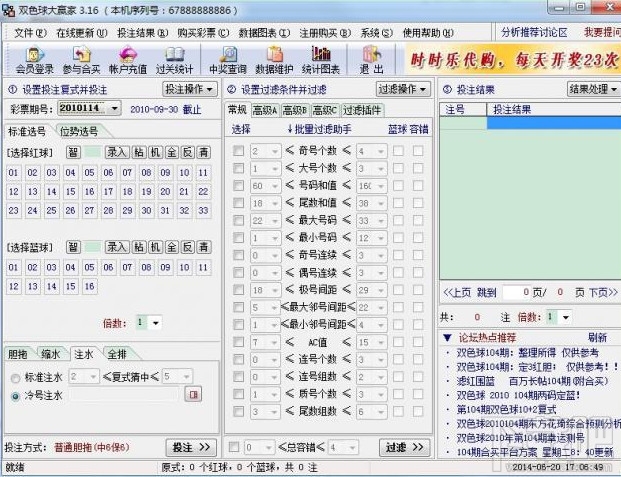
Task: Open the 过滤操作 dropdown button
Action: 403,89
